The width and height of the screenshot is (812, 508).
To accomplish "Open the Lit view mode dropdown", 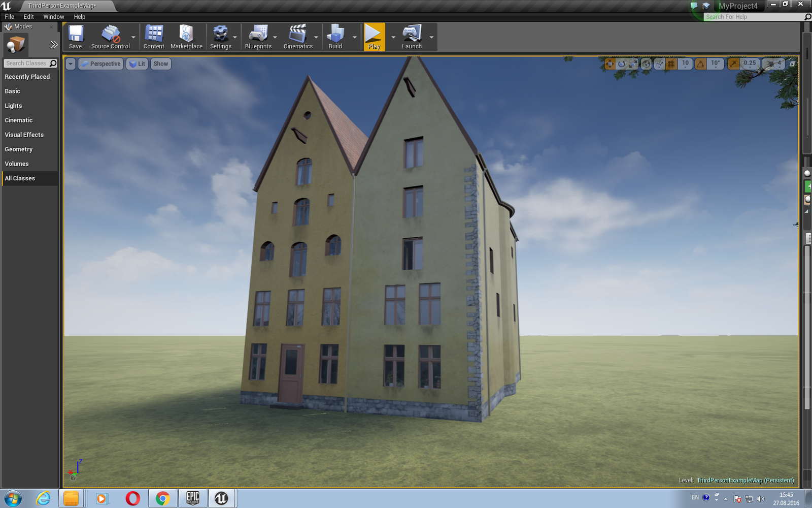I will [137, 64].
